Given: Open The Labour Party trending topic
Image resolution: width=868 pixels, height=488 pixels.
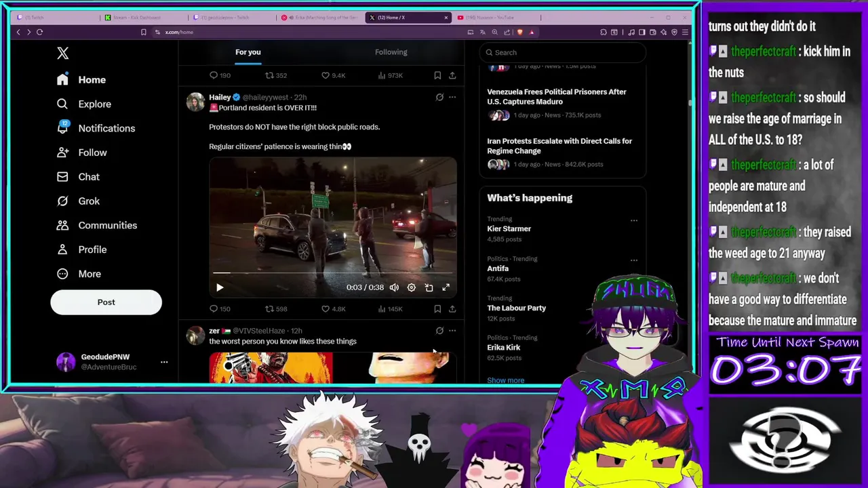Looking at the screenshot, I should tap(516, 308).
